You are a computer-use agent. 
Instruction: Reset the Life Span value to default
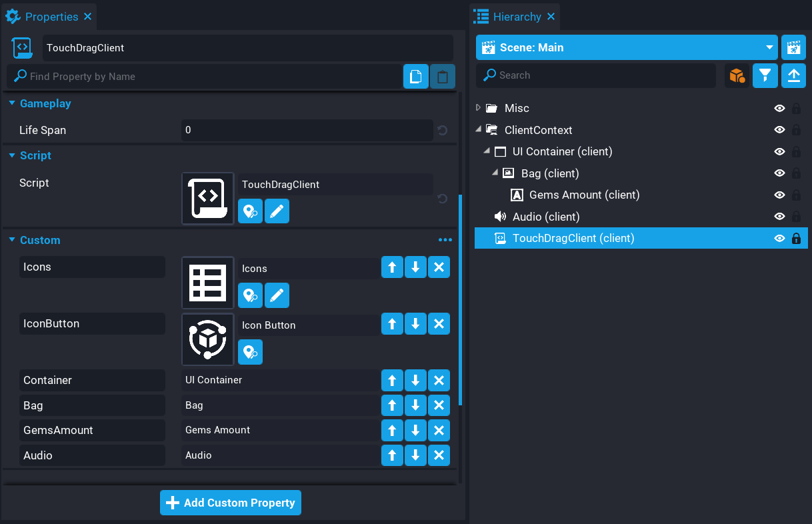point(443,131)
